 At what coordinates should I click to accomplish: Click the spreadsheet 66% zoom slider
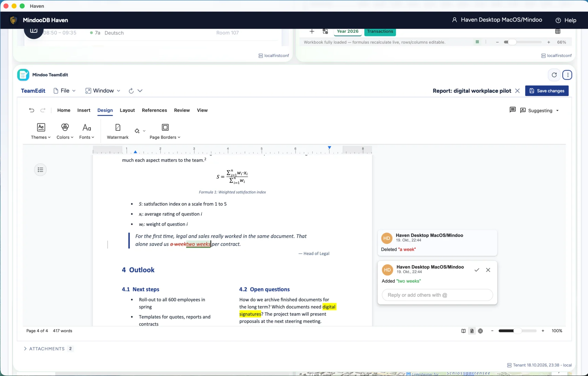click(x=523, y=42)
